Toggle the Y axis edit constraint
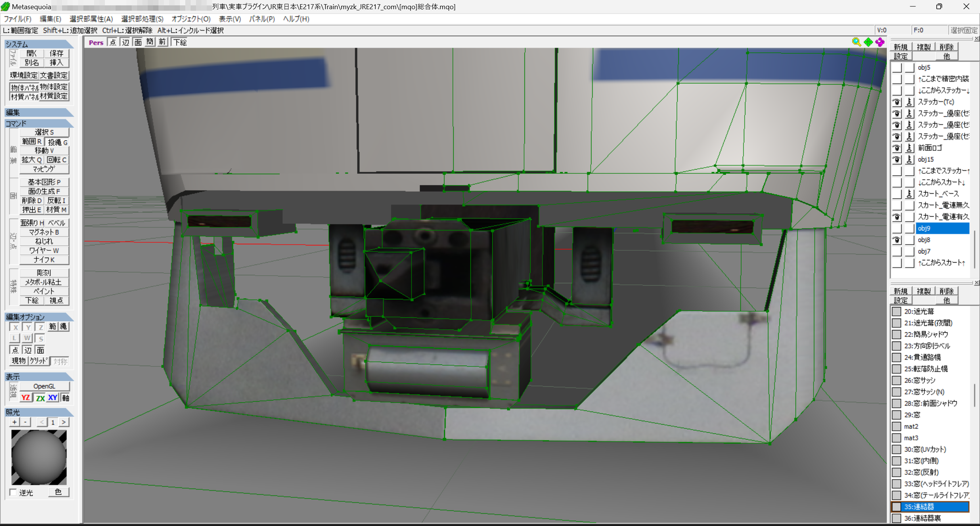Screen dimensions: 980x526 [x=28, y=327]
